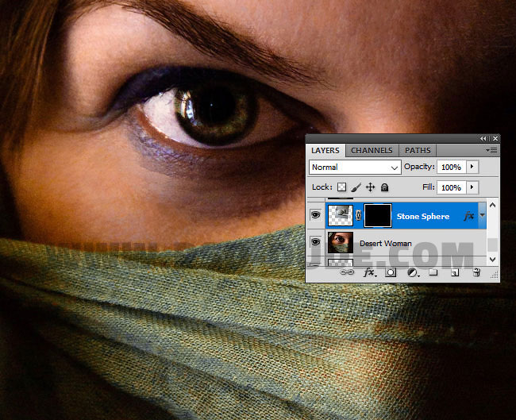Image resolution: width=516 pixels, height=420 pixels.
Task: Click the Create new layer icon
Action: click(x=455, y=272)
